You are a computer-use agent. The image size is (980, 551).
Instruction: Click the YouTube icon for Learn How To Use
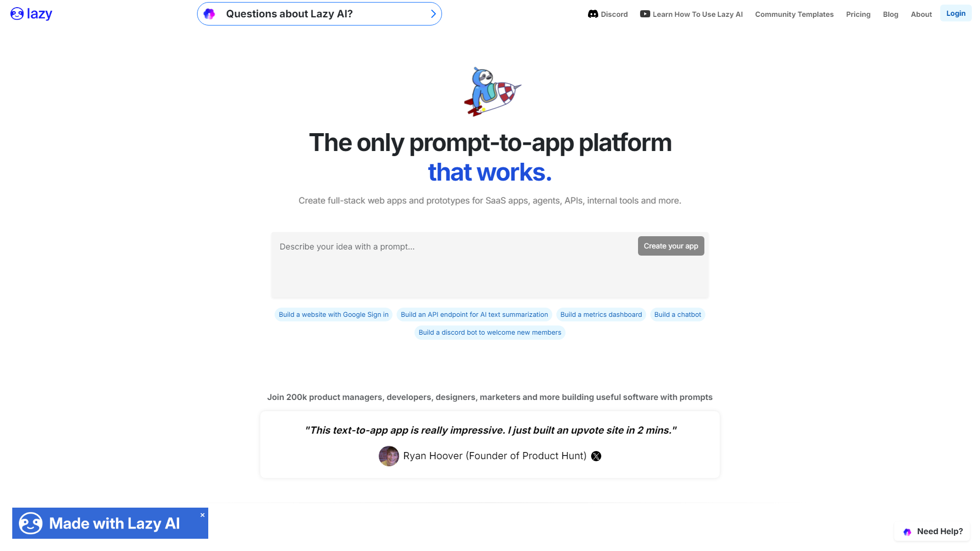[645, 13]
